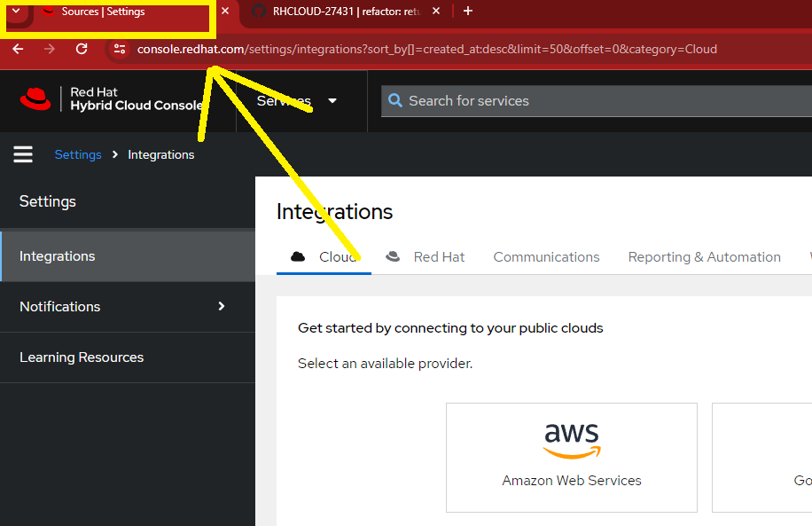
Task: Choose the Amazon Web Services provider tile
Action: [572, 457]
